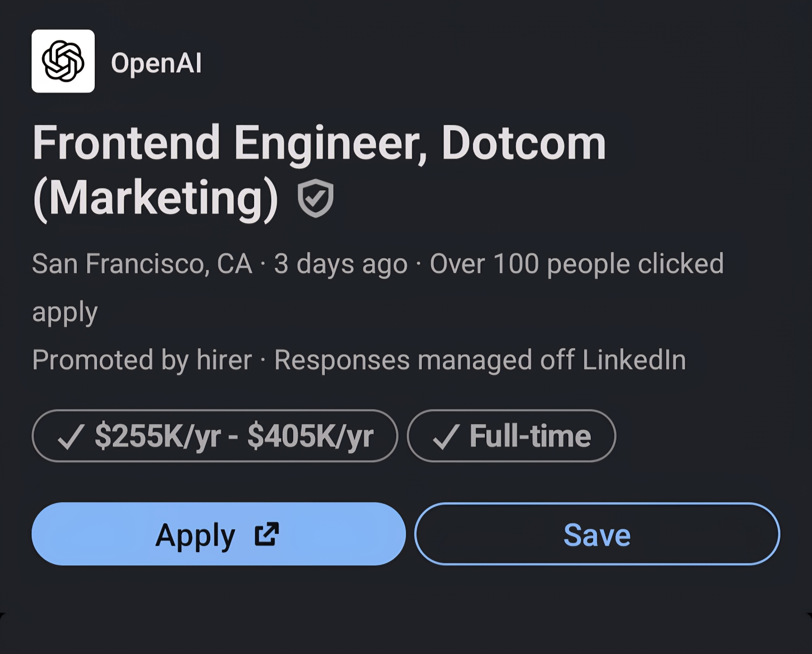Click the $405K/yr maximum salary figure
Image resolution: width=812 pixels, height=654 pixels.
tap(310, 436)
